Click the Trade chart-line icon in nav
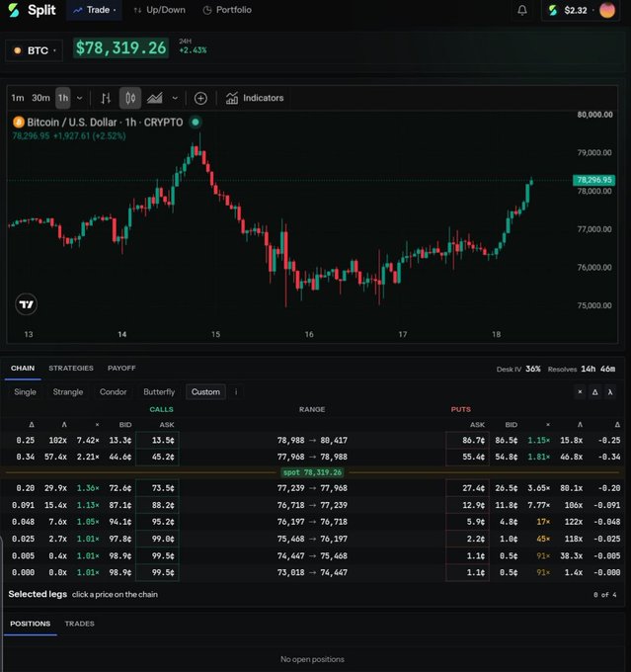The height and width of the screenshot is (672, 631). coord(78,10)
